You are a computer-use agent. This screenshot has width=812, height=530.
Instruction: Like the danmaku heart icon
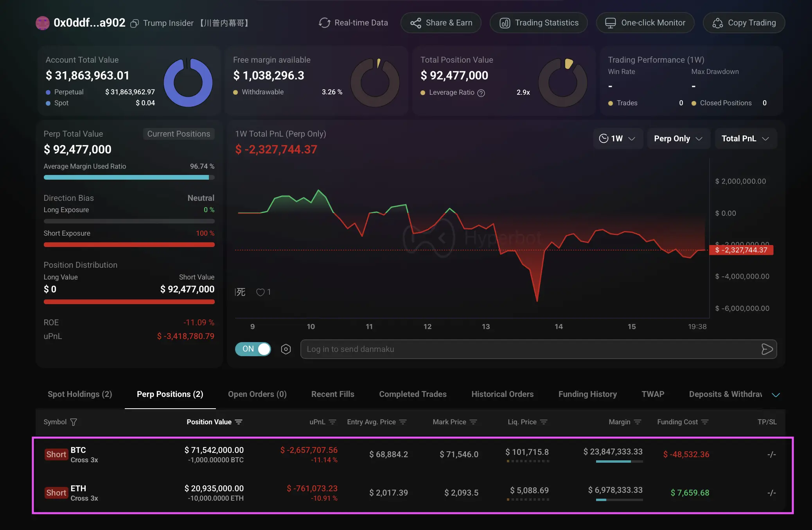pos(260,292)
